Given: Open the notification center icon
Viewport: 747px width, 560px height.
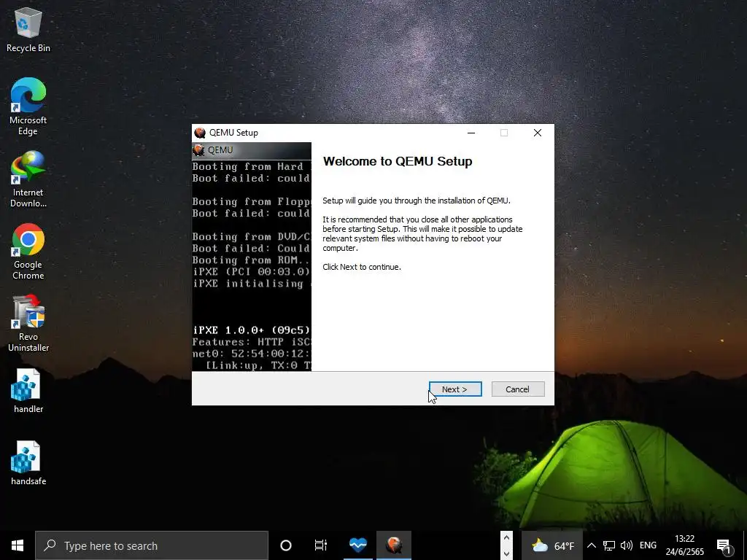Looking at the screenshot, I should click(x=724, y=547).
